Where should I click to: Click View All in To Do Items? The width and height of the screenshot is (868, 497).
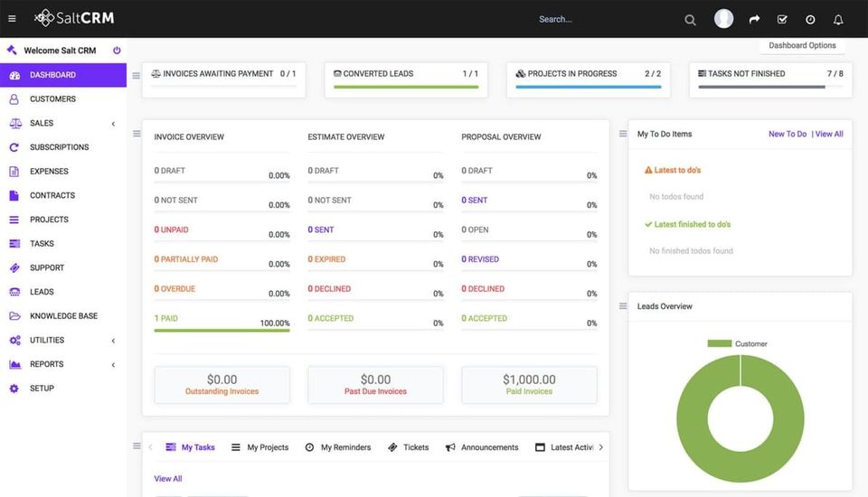tap(829, 134)
